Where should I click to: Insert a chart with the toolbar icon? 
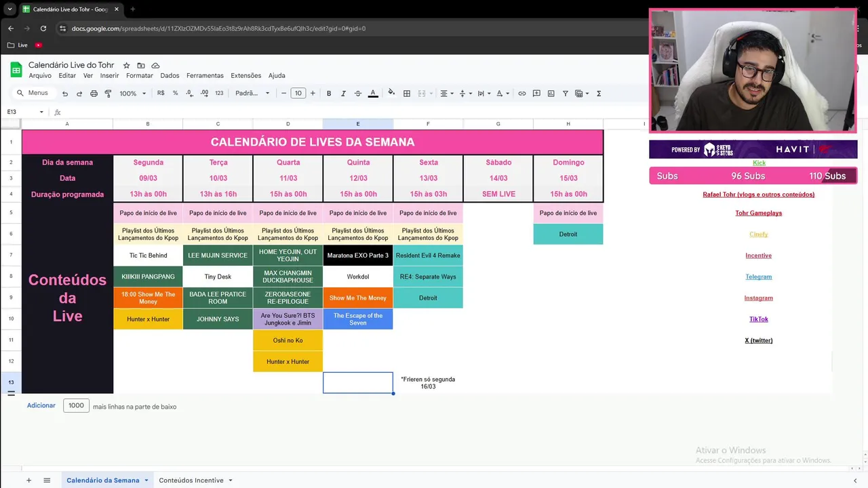click(x=551, y=94)
